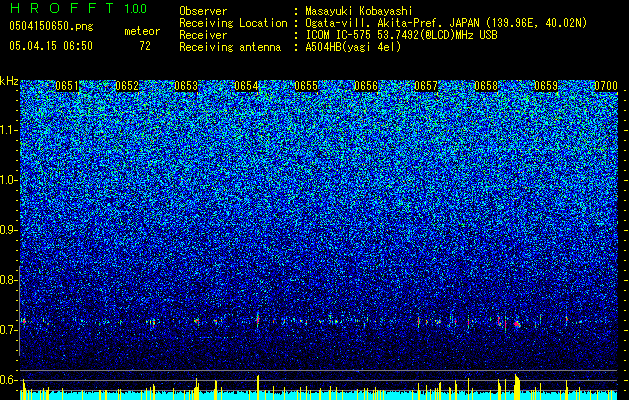Click the 0653 time marker
The height and width of the screenshot is (400, 629).
[x=186, y=86]
